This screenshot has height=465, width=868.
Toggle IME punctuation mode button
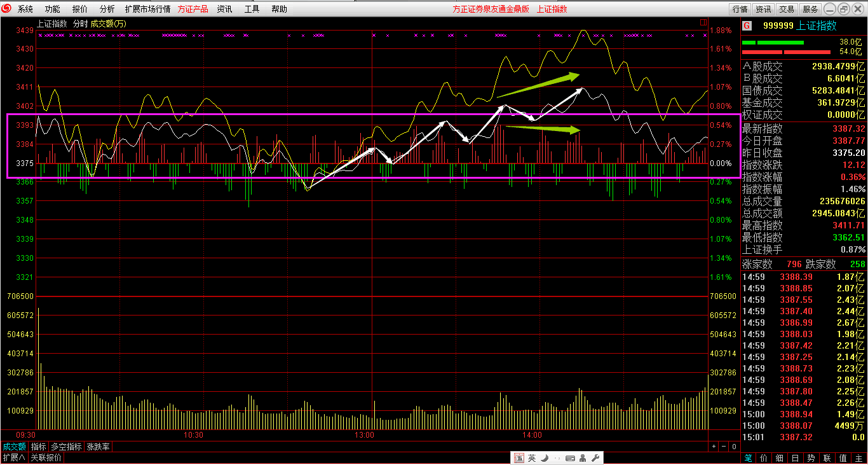tap(557, 458)
